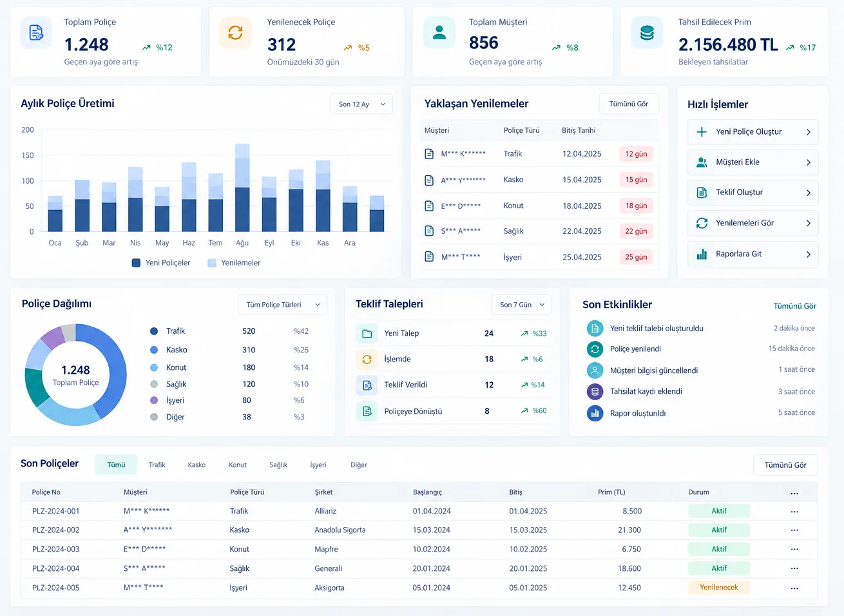Open the table header options menu
The image size is (844, 616).
794,493
